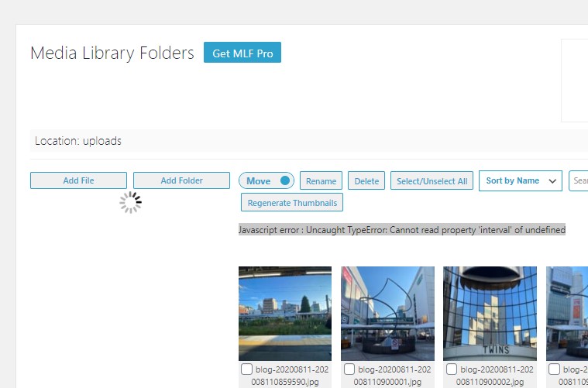Click the Rename button
The height and width of the screenshot is (388, 588).
pyautogui.click(x=321, y=180)
